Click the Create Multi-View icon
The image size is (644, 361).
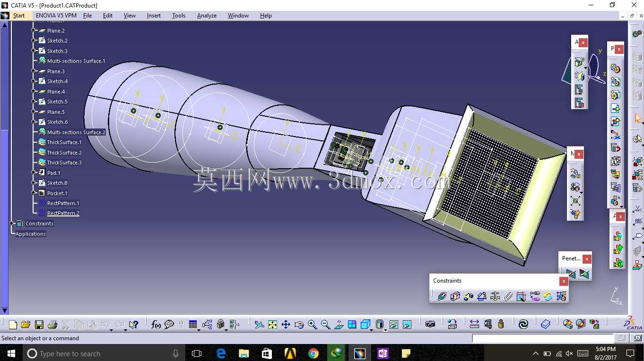352,325
